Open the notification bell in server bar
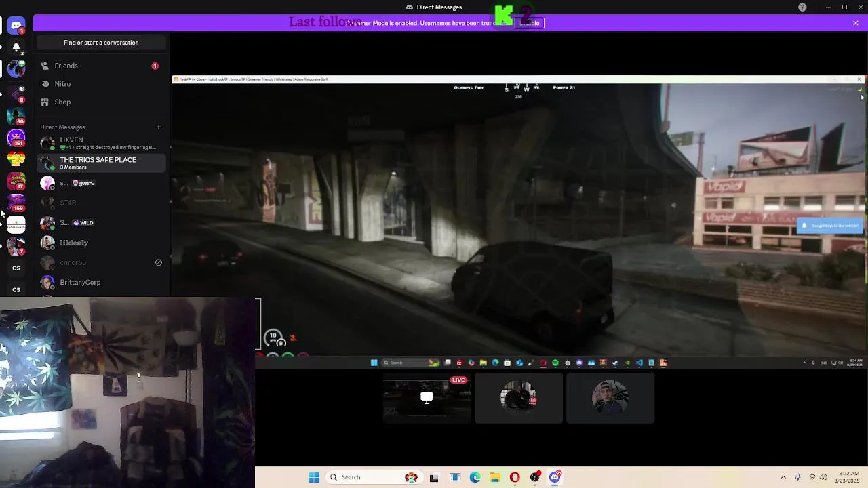Viewport: 868px width, 488px height. (x=16, y=47)
